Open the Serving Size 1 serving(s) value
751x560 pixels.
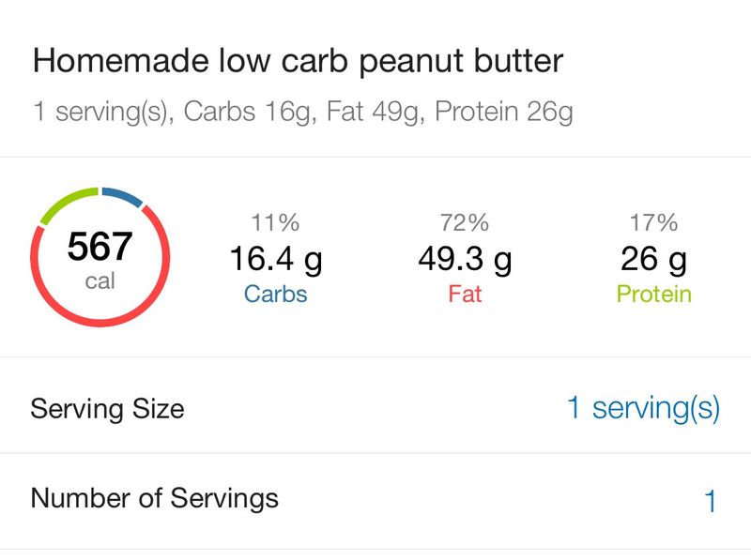coord(643,408)
